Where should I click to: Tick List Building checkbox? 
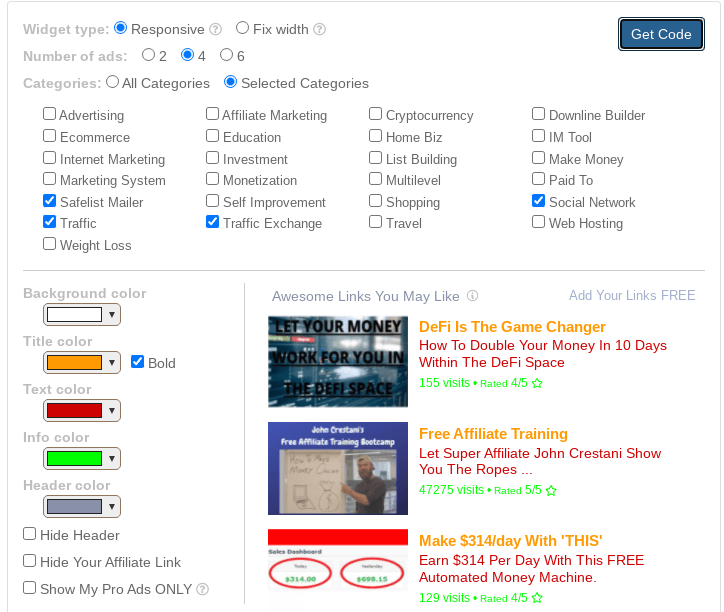coord(375,158)
